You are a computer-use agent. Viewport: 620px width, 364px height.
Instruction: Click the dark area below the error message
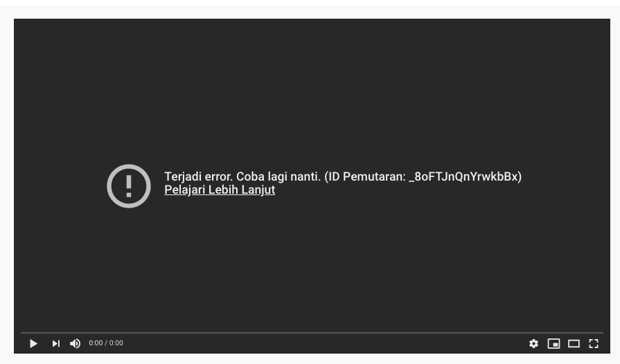(312, 269)
